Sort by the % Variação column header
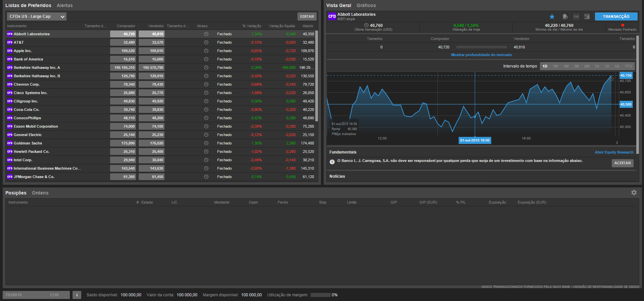 click(x=252, y=26)
